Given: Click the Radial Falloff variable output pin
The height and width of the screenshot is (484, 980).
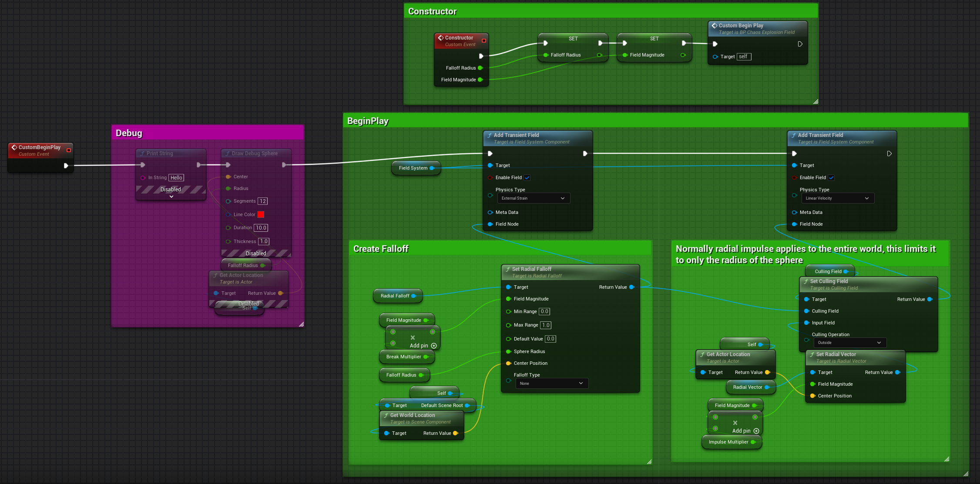Looking at the screenshot, I should (x=414, y=296).
